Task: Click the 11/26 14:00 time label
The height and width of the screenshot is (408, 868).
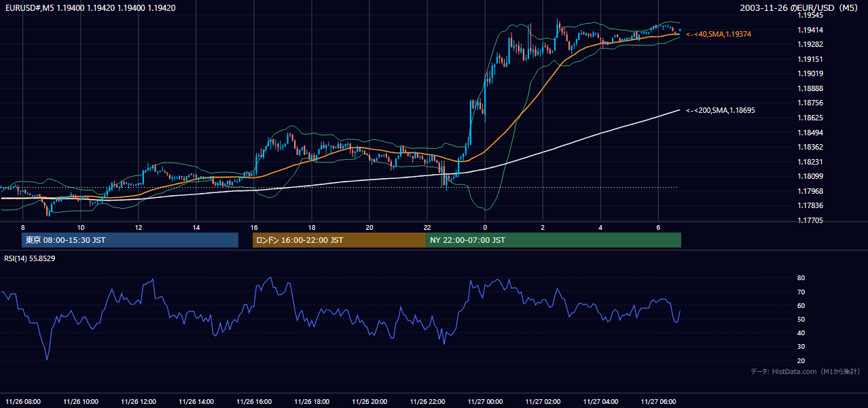Action: click(x=196, y=402)
